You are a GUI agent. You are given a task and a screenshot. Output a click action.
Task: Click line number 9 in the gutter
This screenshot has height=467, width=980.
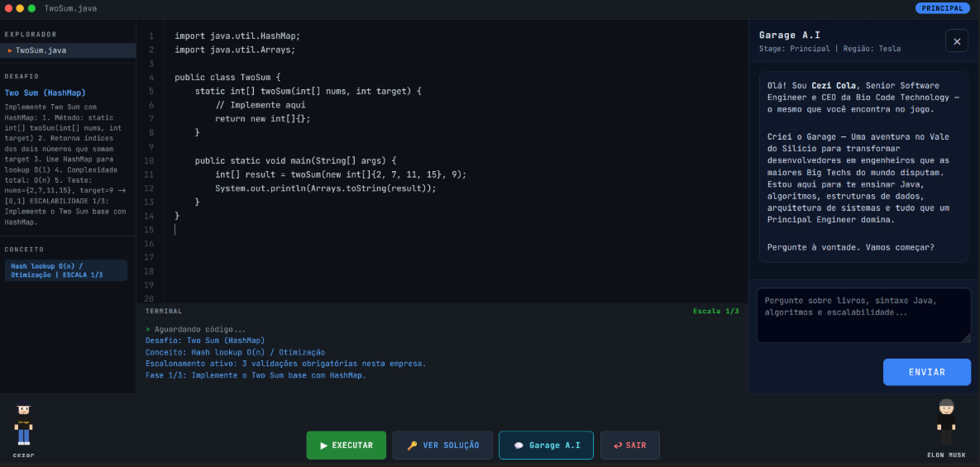[x=151, y=146]
